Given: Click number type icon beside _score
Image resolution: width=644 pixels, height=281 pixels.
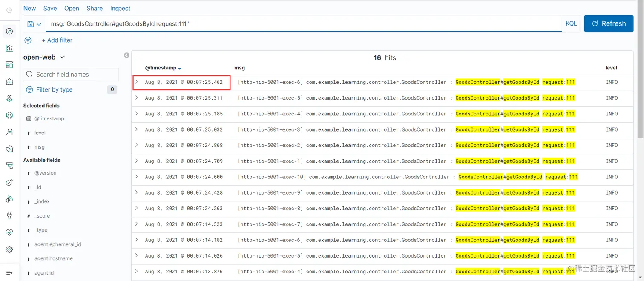Looking at the screenshot, I should coord(29,216).
